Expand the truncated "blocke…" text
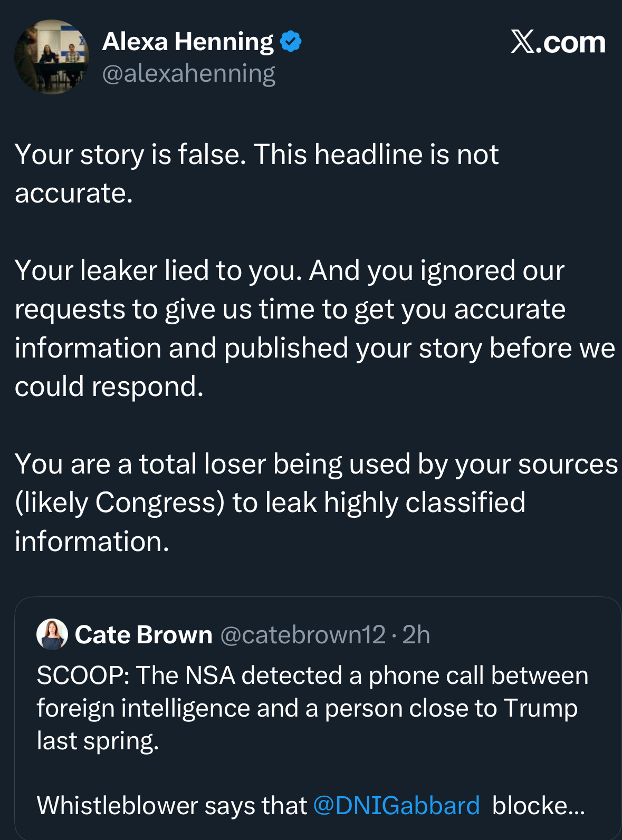 (x=538, y=806)
